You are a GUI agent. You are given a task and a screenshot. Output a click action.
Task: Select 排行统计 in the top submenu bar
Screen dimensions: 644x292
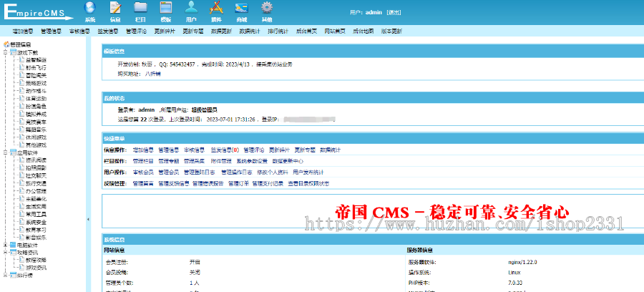[x=278, y=31]
